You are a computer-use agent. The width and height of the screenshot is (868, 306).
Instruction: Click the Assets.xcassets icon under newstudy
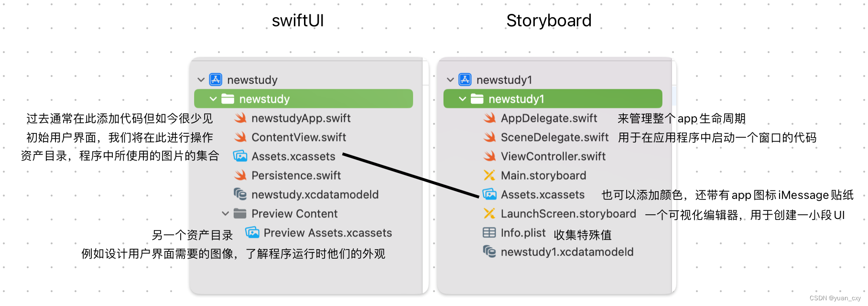pyautogui.click(x=240, y=156)
